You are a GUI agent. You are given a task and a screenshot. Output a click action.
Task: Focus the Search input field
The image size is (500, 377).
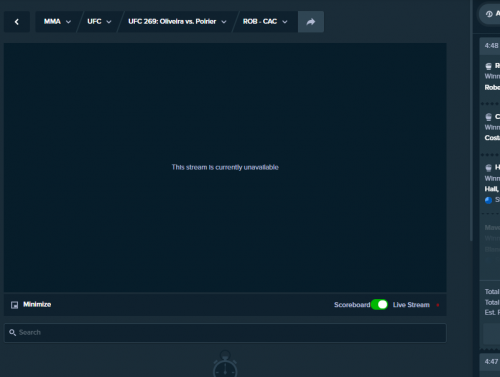225,333
